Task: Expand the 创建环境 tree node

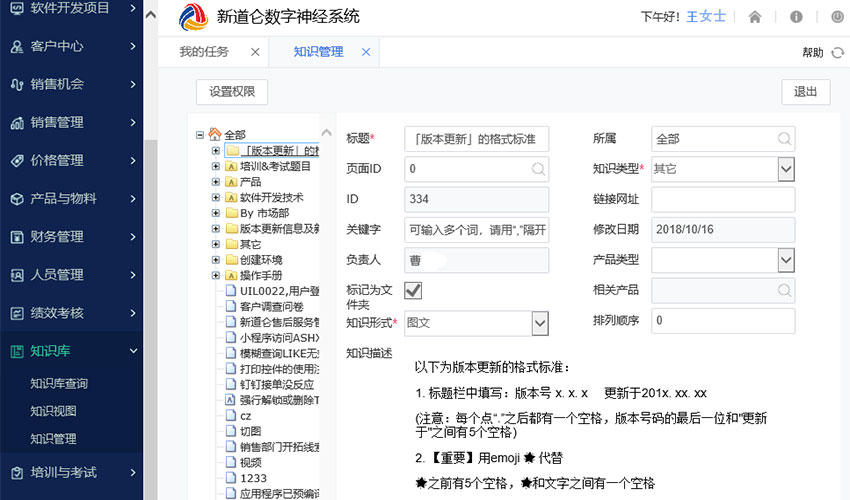Action: pyautogui.click(x=216, y=260)
